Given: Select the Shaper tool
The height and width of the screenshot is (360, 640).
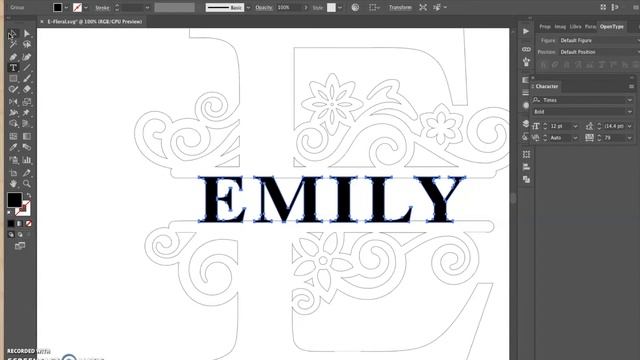Looking at the screenshot, I should pos(13,89).
